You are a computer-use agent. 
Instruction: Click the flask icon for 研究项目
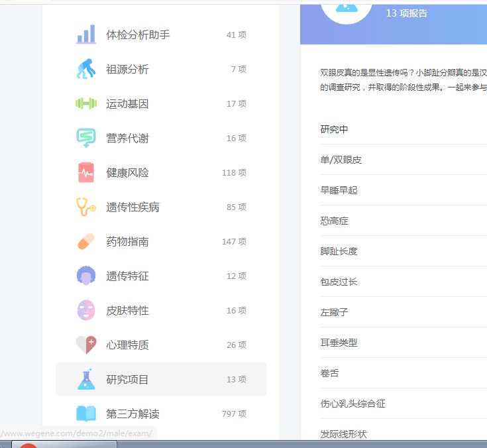[x=86, y=379]
